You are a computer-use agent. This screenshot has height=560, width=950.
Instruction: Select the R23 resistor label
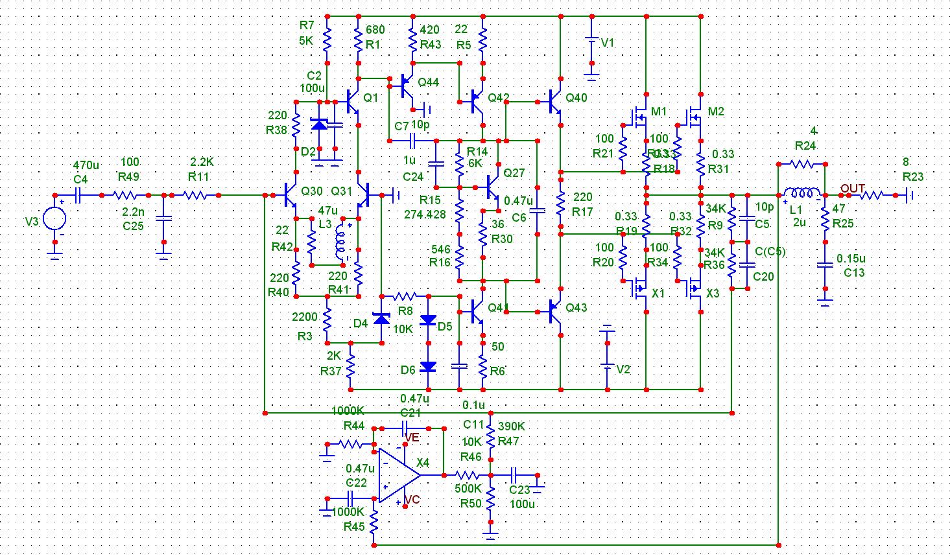(913, 176)
